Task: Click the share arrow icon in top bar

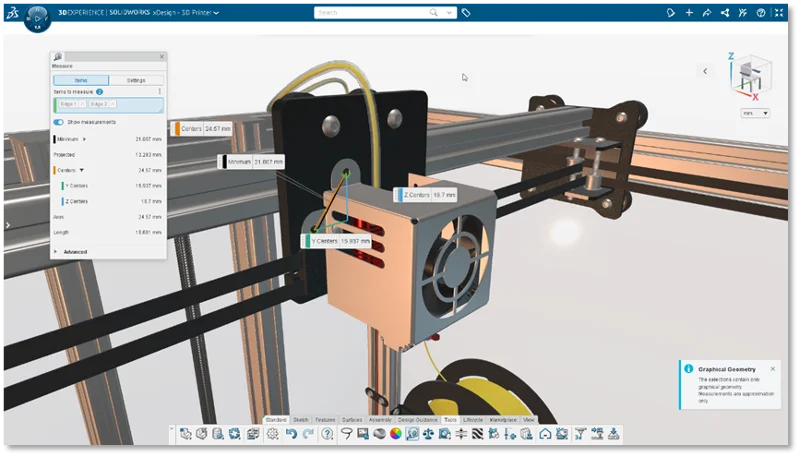Action: click(x=707, y=13)
